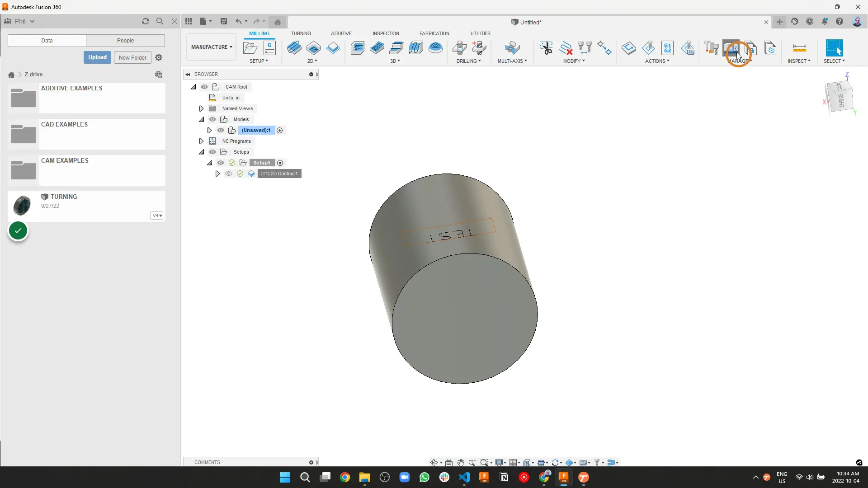Click the New Folder button
The width and height of the screenshot is (868, 488).
click(x=132, y=57)
